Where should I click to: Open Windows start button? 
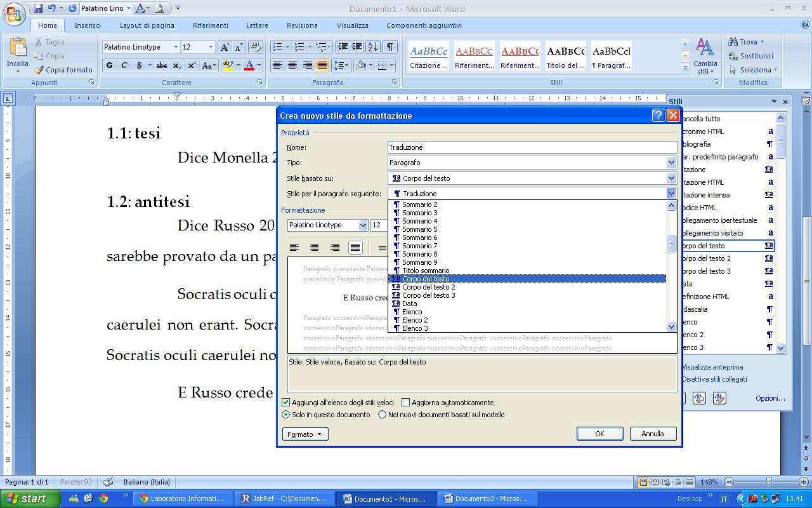tap(30, 498)
